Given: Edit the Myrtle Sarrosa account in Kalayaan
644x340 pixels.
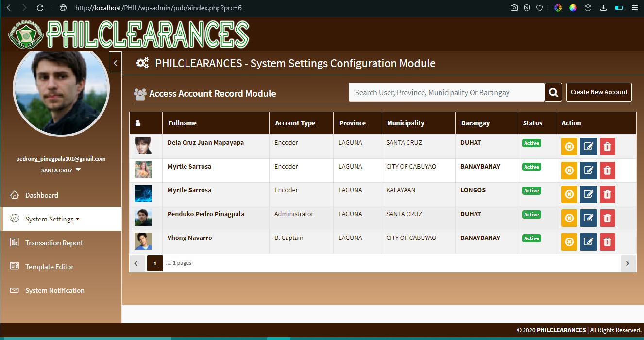Looking at the screenshot, I should click(588, 194).
